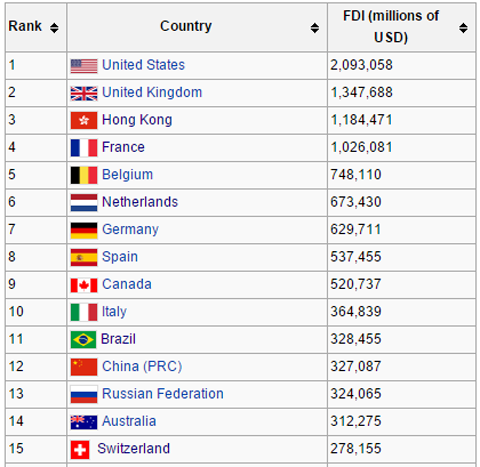Open the China (PRC) link
480x467 pixels.
142,366
